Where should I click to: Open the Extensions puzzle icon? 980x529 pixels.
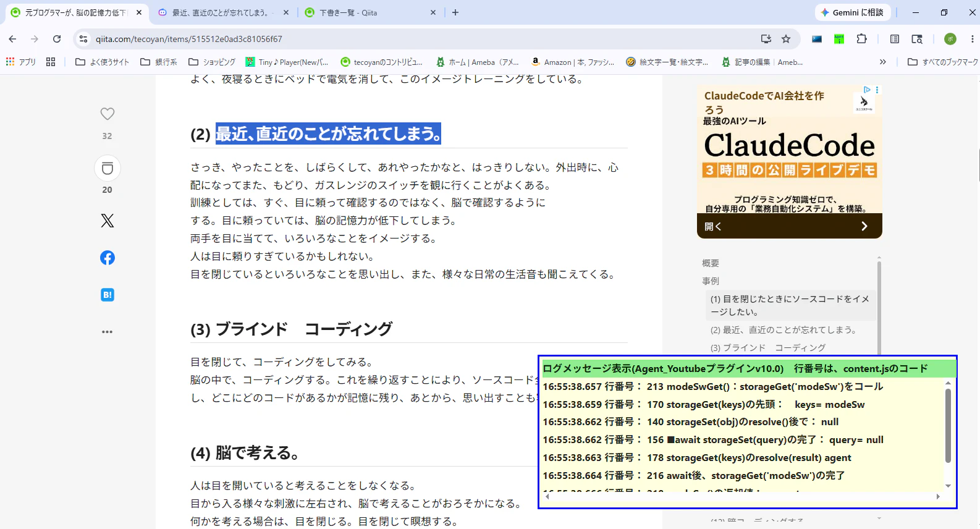[861, 39]
